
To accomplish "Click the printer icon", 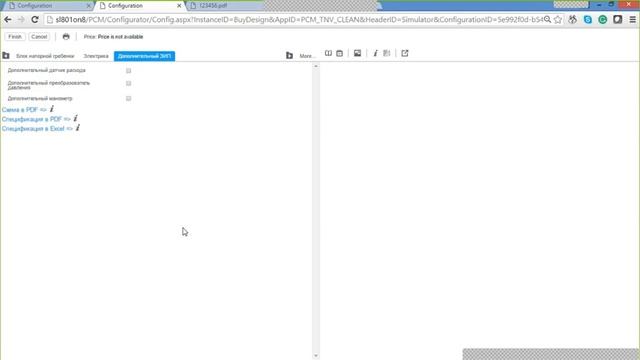I will pyautogui.click(x=66, y=37).
